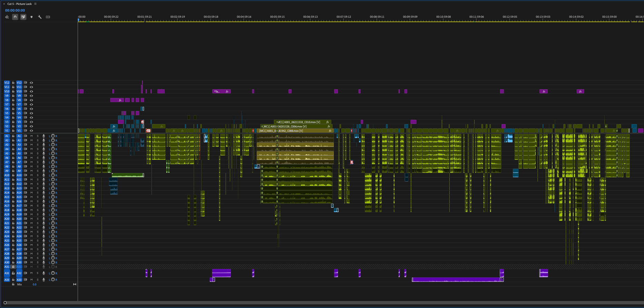Toggle sync lock on track A1
Viewport: 644px width, 308px height.
pos(25,136)
